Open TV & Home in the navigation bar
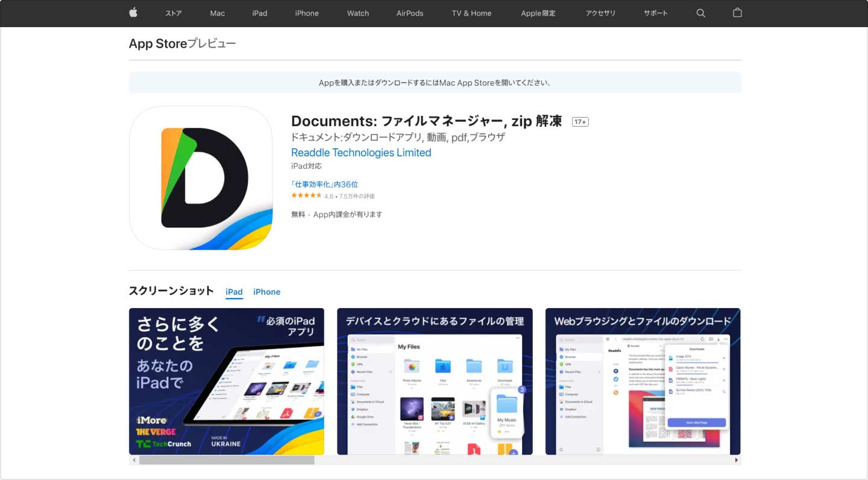Screen dimensions: 868x480 [472, 13]
